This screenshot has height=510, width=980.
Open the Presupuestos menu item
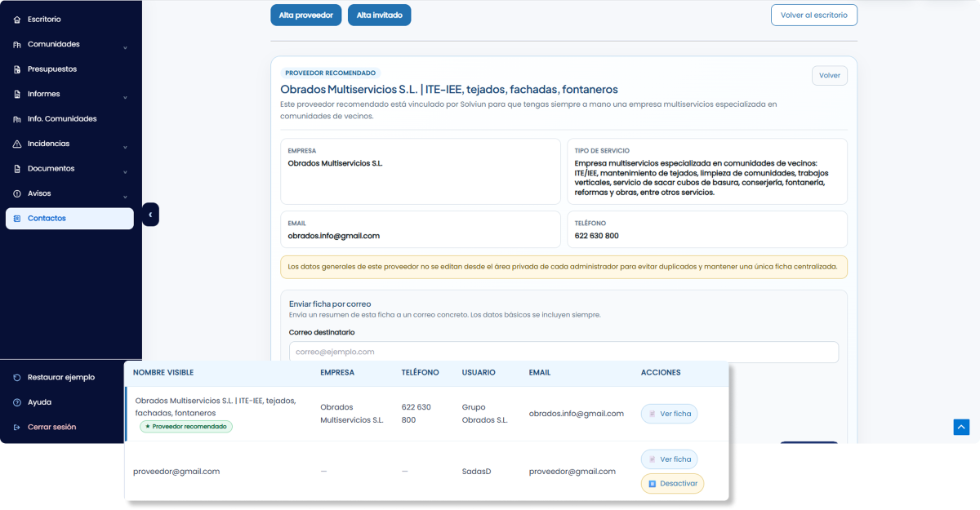[69, 69]
